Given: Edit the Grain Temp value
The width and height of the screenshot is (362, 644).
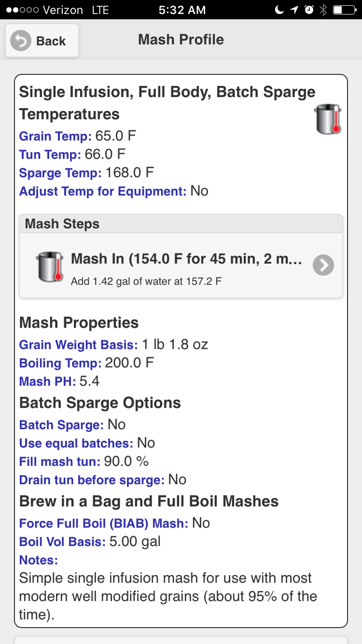Looking at the screenshot, I should [x=115, y=136].
